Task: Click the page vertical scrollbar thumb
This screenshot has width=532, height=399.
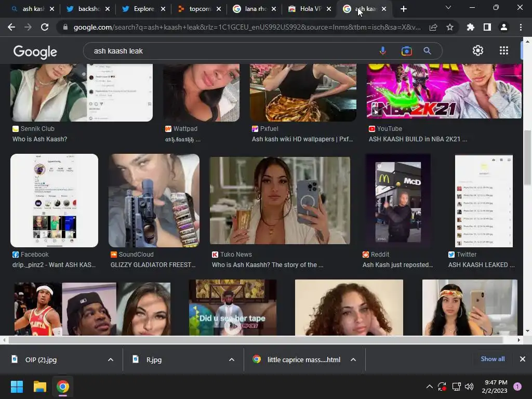Action: [527, 158]
